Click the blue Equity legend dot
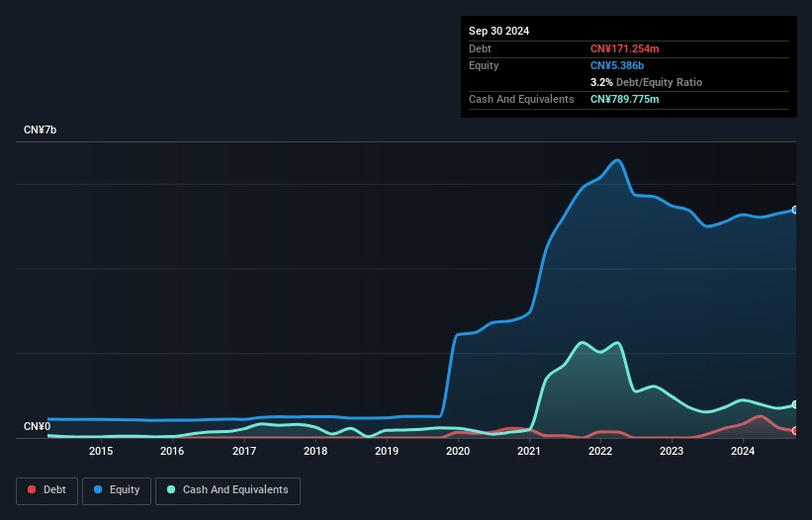Screen dimensions: 812x520 click(x=98, y=489)
